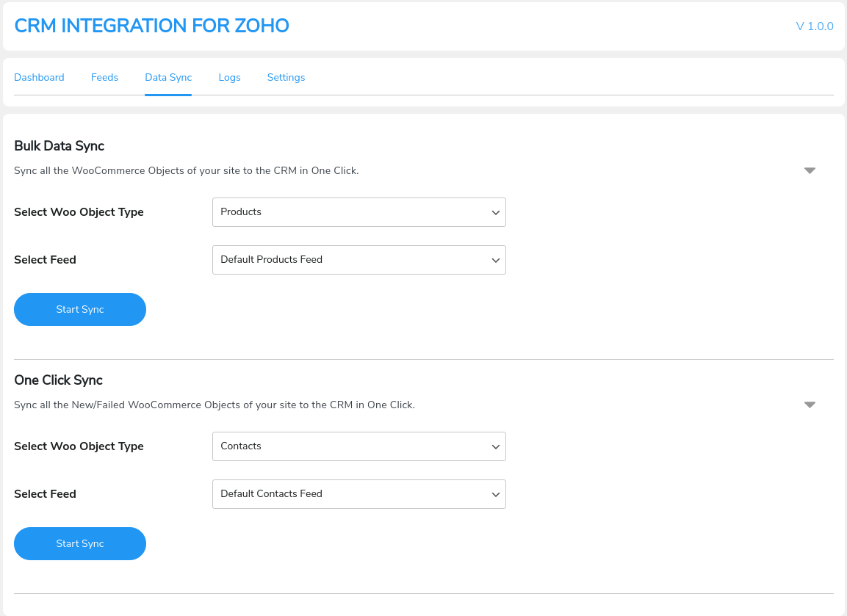The image size is (847, 616).
Task: Start sync under Bulk Data Sync
Action: (80, 309)
